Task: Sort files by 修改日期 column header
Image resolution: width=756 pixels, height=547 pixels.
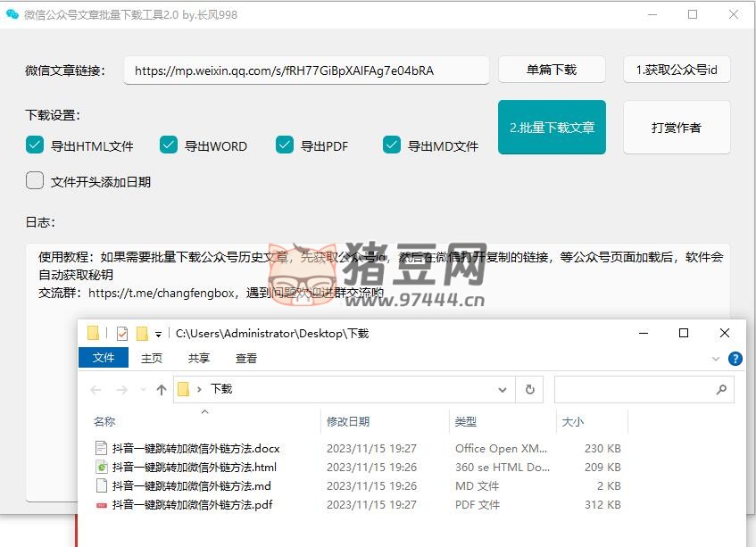Action: click(348, 421)
